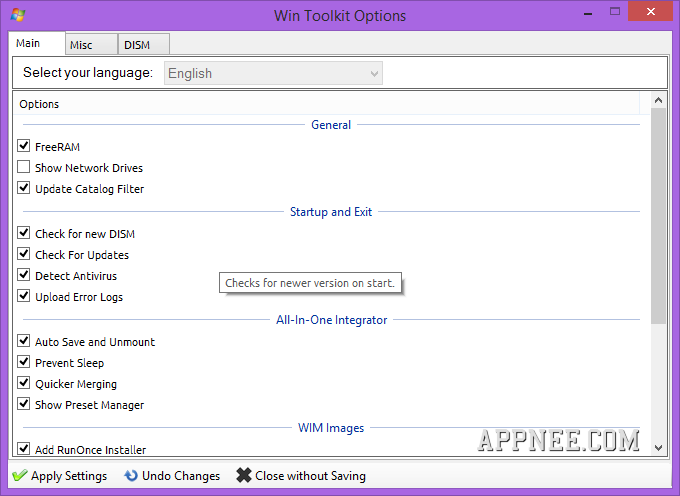This screenshot has width=680, height=496.
Task: Open the DISM tab
Action: click(x=144, y=45)
